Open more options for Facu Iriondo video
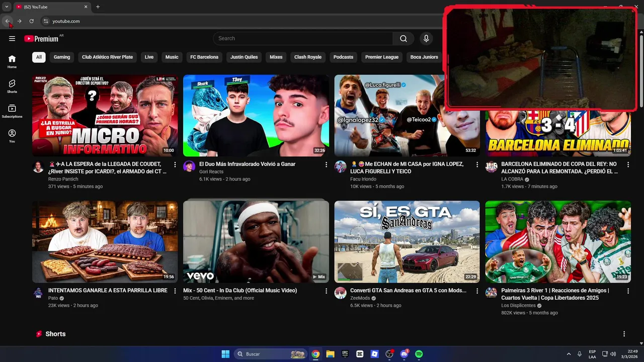 tap(477, 164)
